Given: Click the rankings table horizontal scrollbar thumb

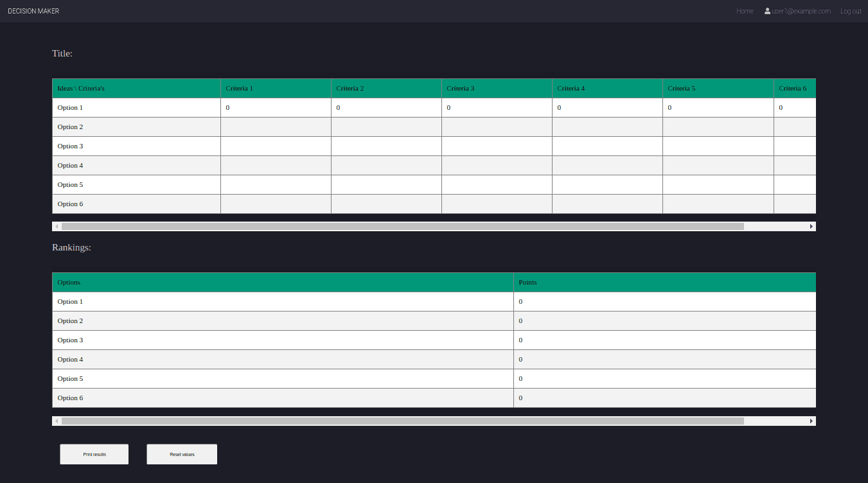Looking at the screenshot, I should (403, 421).
